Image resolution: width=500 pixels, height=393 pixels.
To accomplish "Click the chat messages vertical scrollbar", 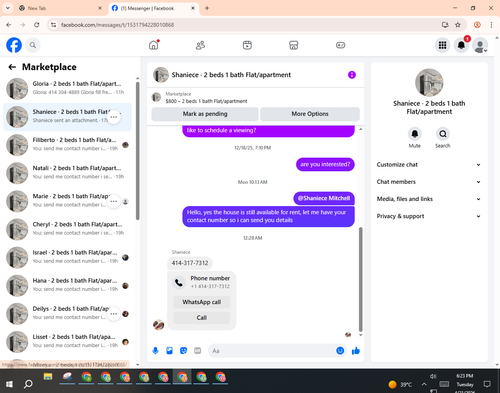I will click(x=360, y=279).
